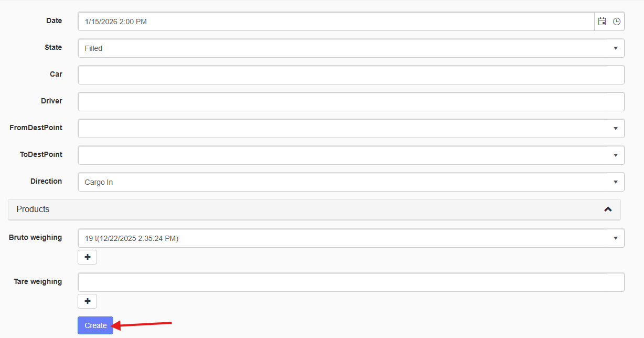Open the date picker calendar icon
The image size is (644, 338).
602,22
